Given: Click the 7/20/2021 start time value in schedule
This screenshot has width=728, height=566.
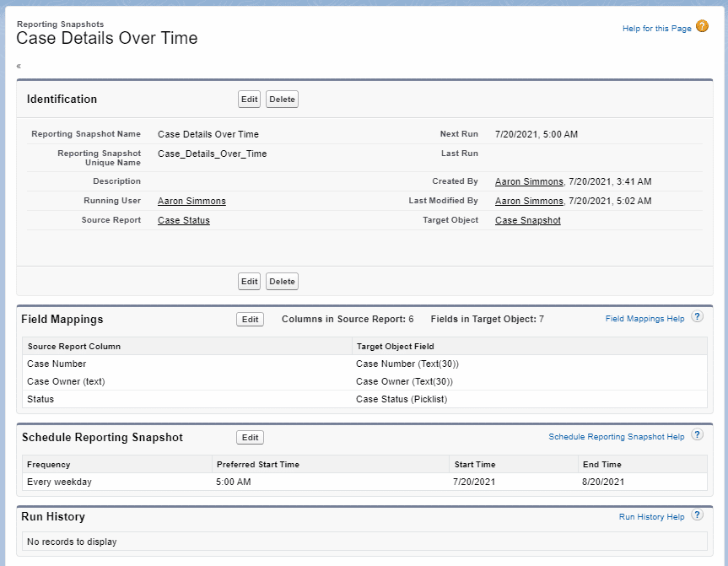Looking at the screenshot, I should point(474,482).
